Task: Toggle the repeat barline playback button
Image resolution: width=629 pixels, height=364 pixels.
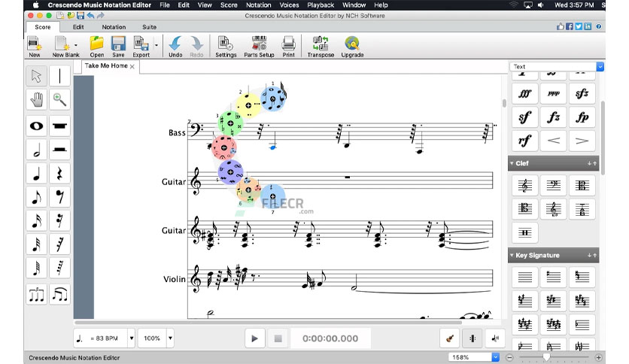Action: click(473, 338)
